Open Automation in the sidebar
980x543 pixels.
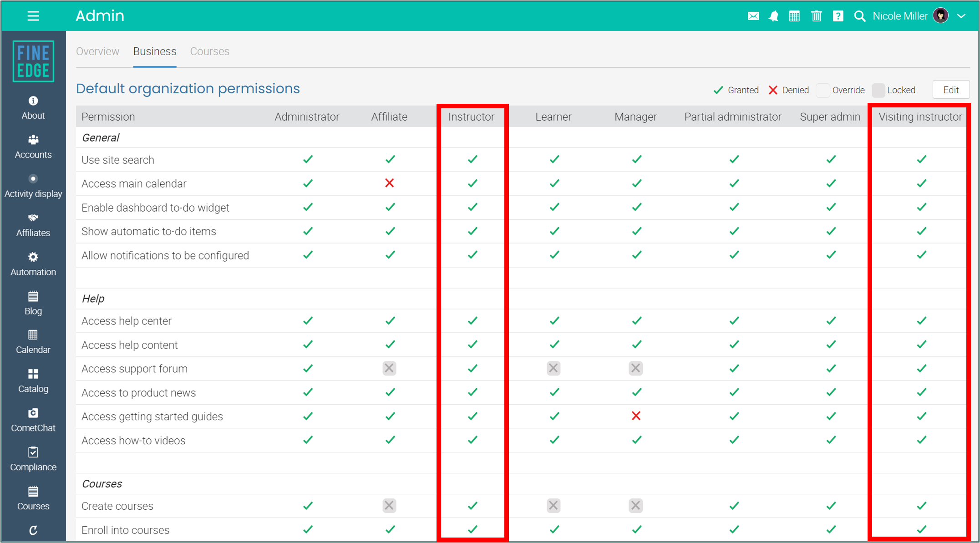(33, 264)
